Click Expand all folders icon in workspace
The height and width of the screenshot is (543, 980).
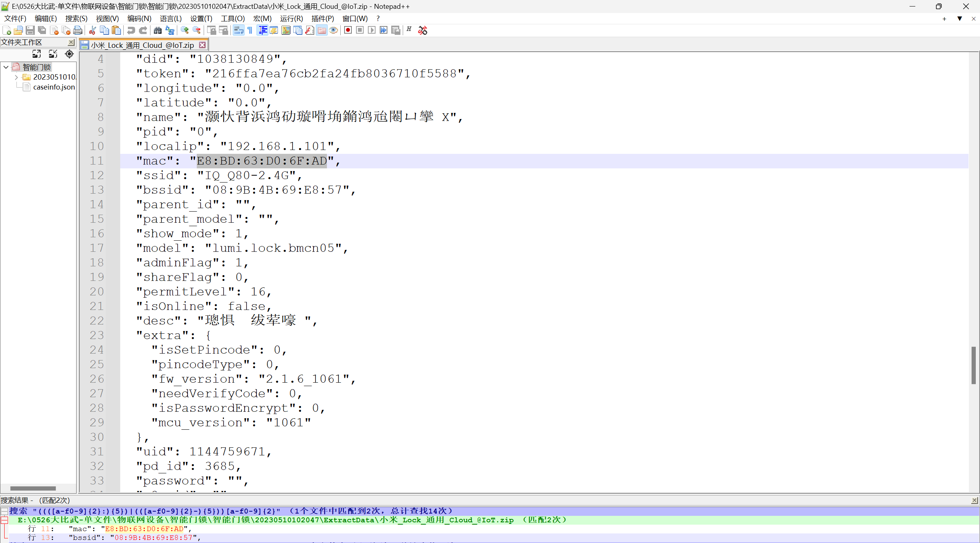(36, 54)
